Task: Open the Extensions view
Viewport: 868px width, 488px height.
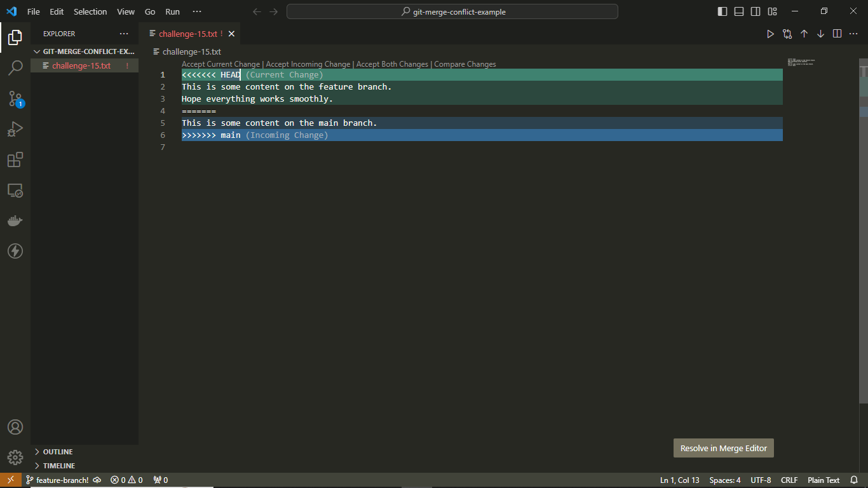Action: coord(15,159)
